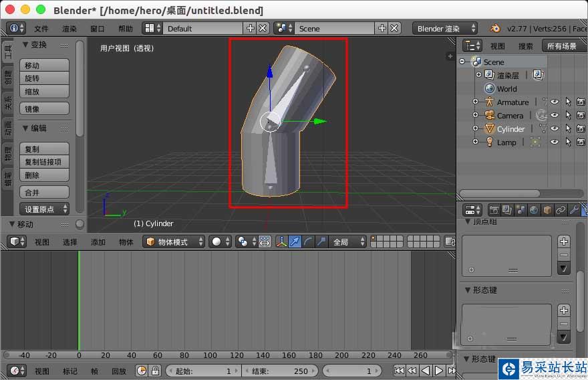
Task: Open World properties globe tab
Action: pyautogui.click(x=534, y=210)
